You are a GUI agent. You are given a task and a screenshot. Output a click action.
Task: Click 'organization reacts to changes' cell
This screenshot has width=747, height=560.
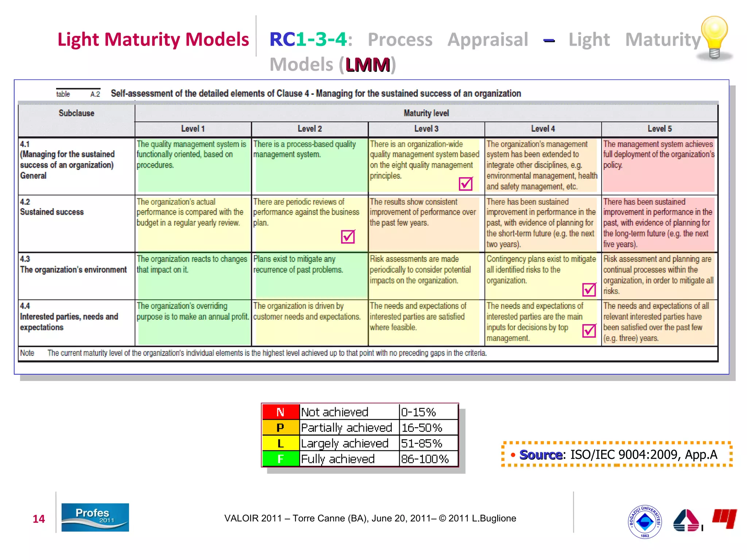click(193, 276)
